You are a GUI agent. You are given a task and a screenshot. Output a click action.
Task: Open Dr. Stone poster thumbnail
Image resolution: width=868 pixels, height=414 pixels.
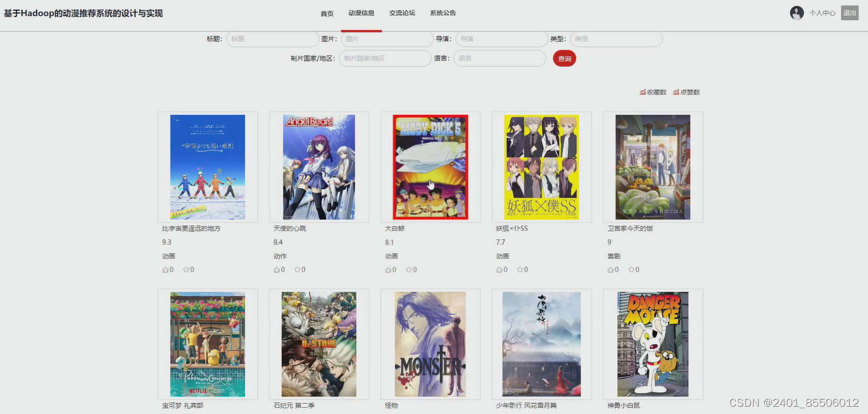pos(319,344)
